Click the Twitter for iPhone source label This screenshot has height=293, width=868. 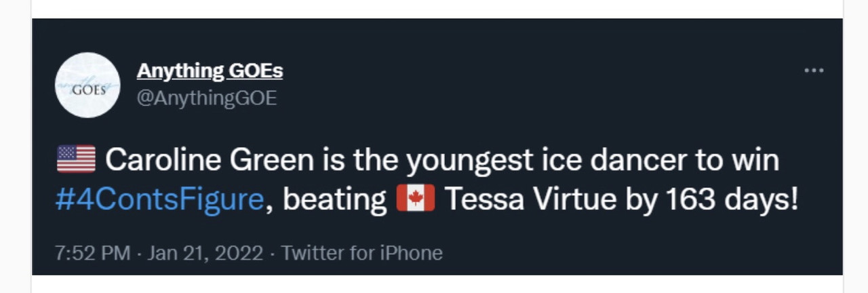[362, 253]
